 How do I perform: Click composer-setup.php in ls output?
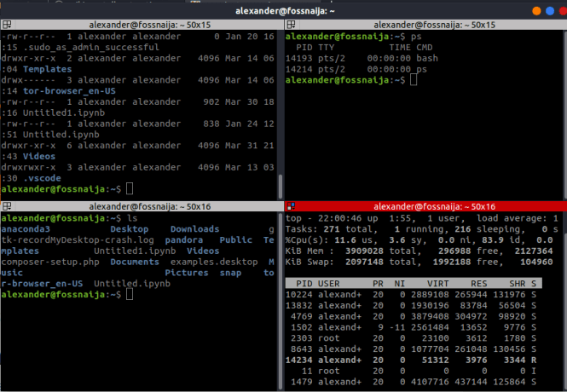point(50,262)
